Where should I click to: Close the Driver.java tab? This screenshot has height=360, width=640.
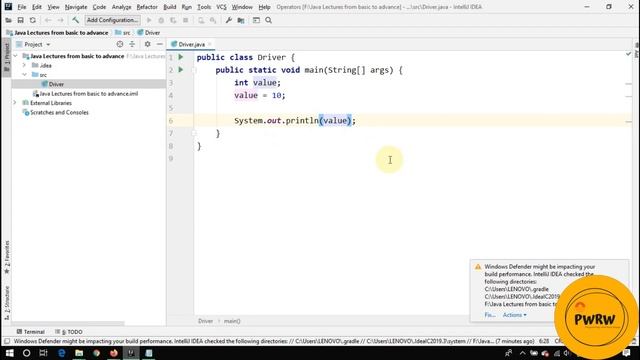tap(210, 44)
